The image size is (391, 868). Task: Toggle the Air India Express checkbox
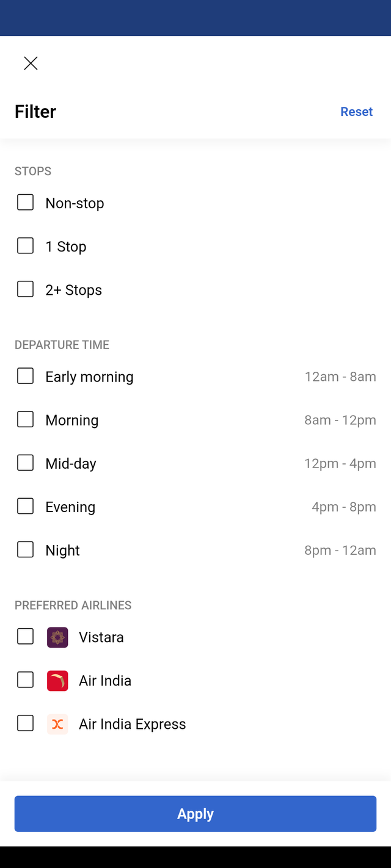pos(25,723)
